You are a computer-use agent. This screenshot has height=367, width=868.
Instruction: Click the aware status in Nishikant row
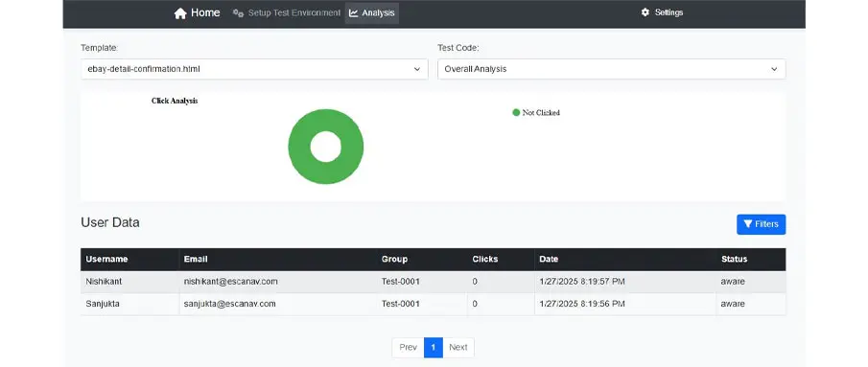[751, 282]
